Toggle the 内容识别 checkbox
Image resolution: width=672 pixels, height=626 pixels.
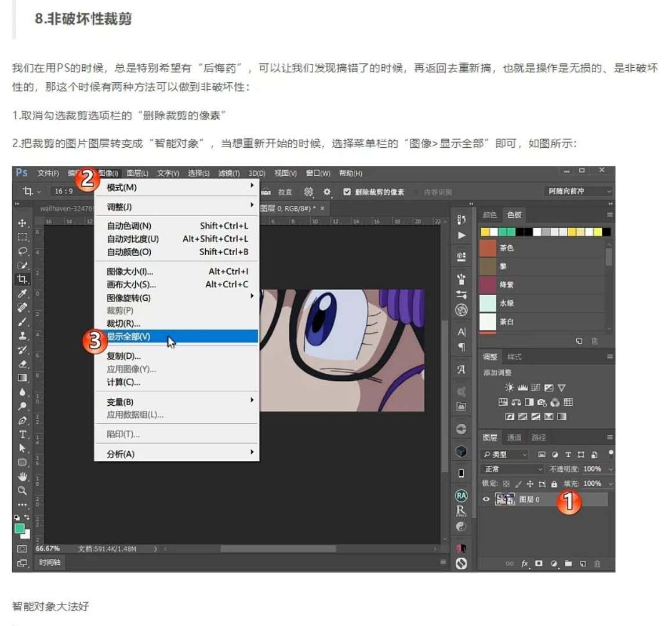pos(415,192)
